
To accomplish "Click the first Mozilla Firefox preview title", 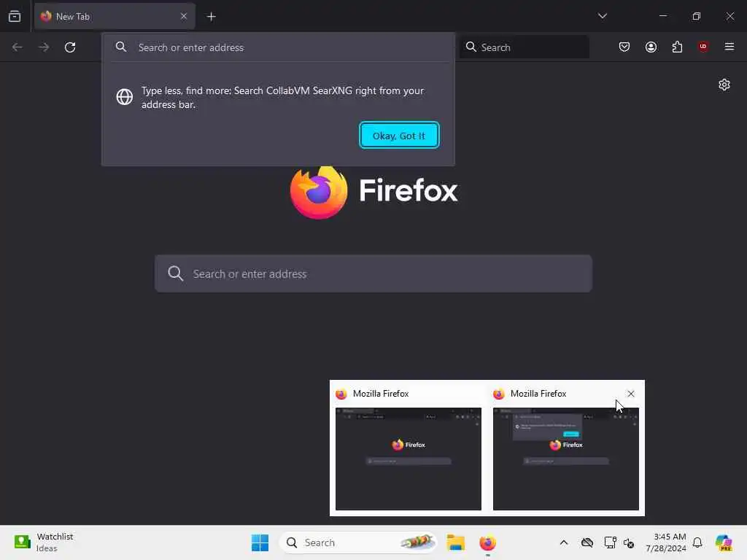I will click(381, 394).
